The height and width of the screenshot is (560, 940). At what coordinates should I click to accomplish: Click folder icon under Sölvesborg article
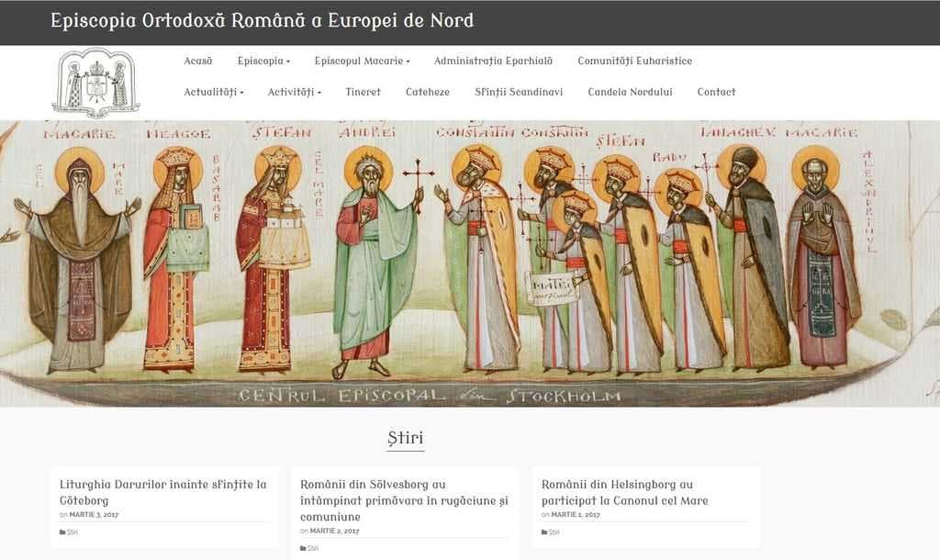click(303, 549)
